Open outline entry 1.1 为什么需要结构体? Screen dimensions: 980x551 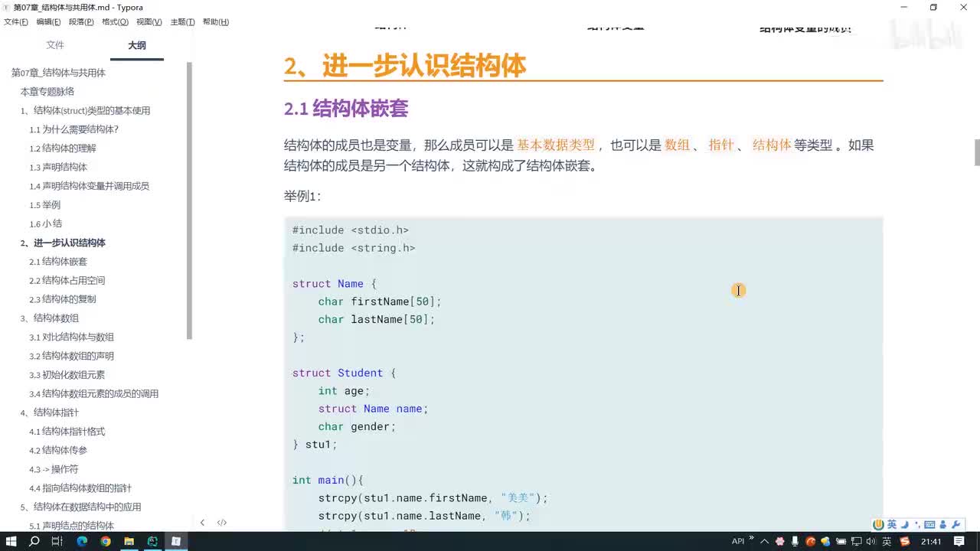click(x=73, y=129)
